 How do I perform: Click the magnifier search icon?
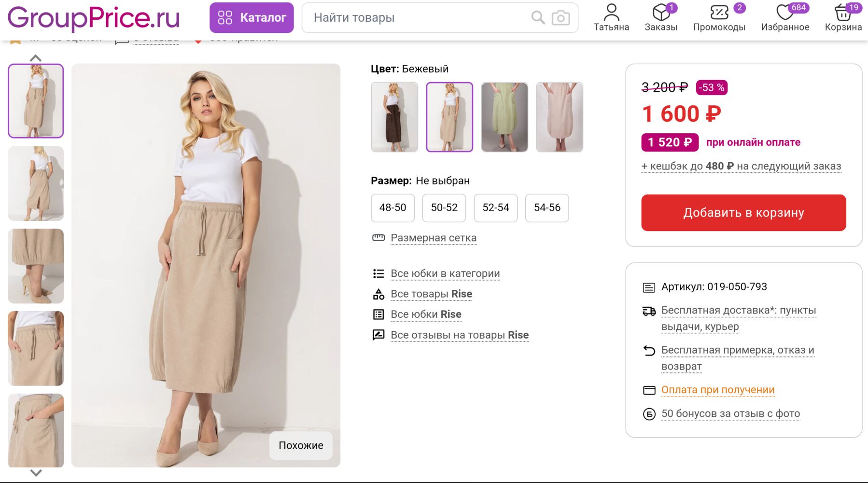tap(538, 18)
